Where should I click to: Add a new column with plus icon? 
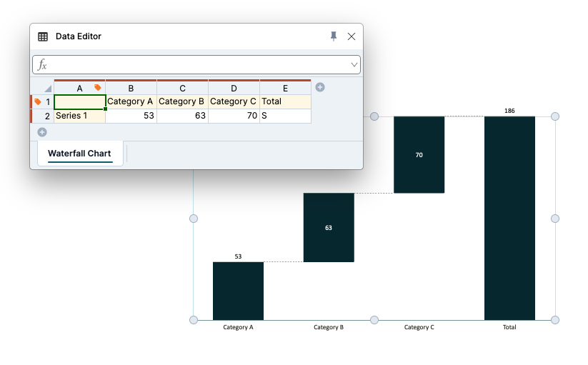click(x=320, y=87)
